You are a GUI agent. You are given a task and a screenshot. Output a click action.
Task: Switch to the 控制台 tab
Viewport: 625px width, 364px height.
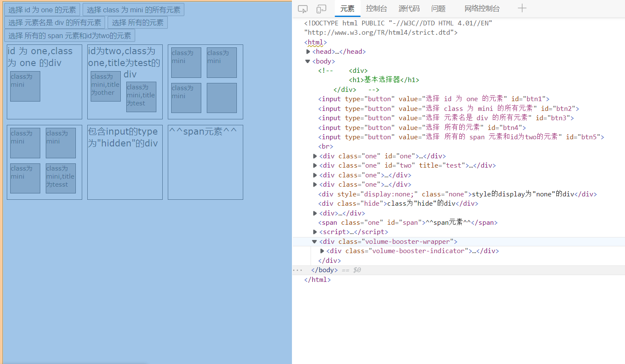(x=376, y=8)
